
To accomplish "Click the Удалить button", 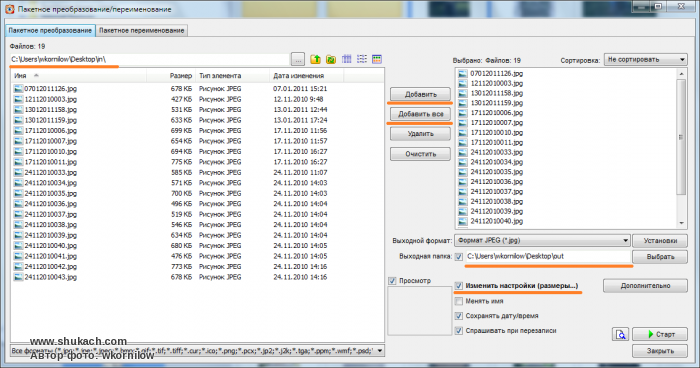I will 421,134.
